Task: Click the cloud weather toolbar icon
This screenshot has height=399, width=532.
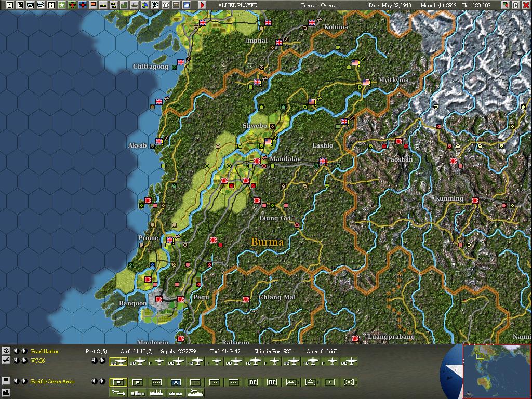Action: click(187, 5)
